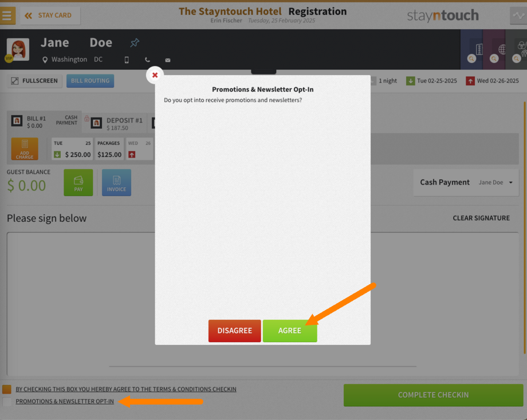This screenshot has width=527, height=420.
Task: Click the red departure arrow for Wed 02-26-2025
Action: (470, 81)
